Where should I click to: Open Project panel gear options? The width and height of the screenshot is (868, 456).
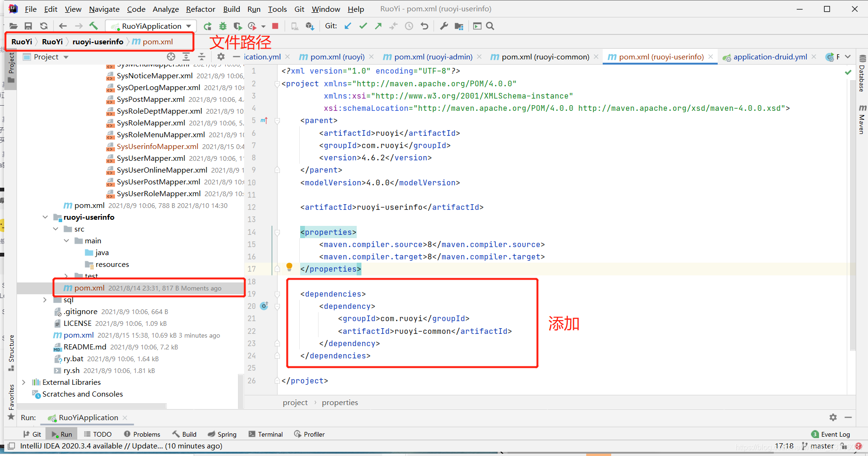[x=221, y=57]
